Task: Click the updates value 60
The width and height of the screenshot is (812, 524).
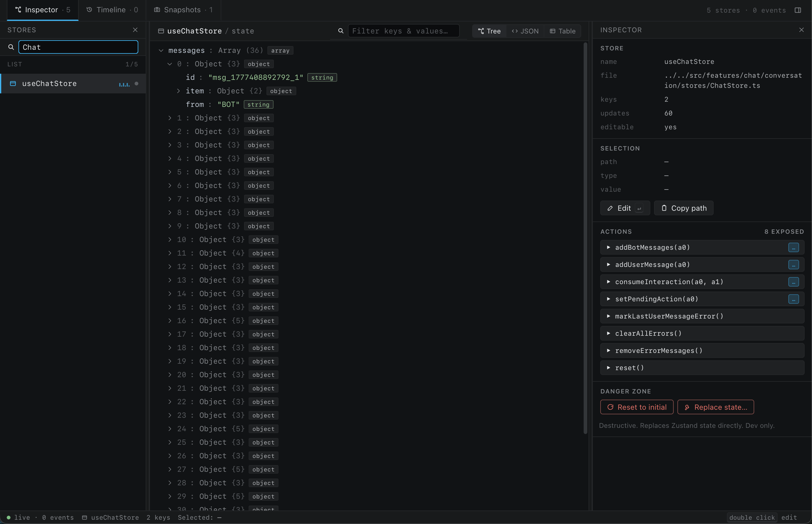Action: (x=668, y=113)
